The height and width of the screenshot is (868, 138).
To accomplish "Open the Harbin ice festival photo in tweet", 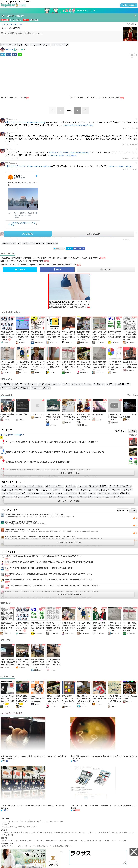I will pos(23,199).
